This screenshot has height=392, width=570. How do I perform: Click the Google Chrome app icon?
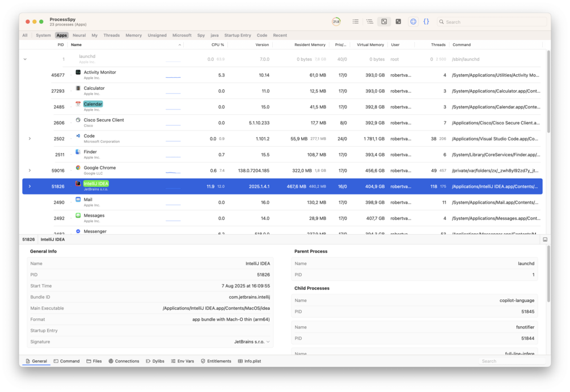coord(78,168)
